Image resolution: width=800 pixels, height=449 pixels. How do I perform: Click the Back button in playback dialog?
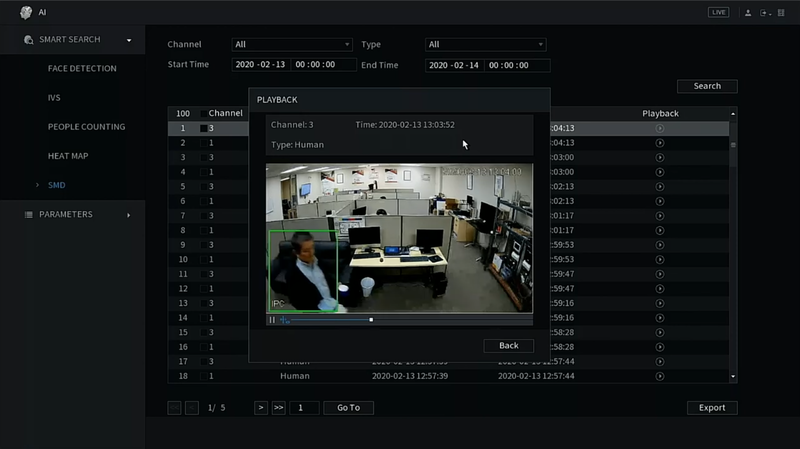[508, 346]
